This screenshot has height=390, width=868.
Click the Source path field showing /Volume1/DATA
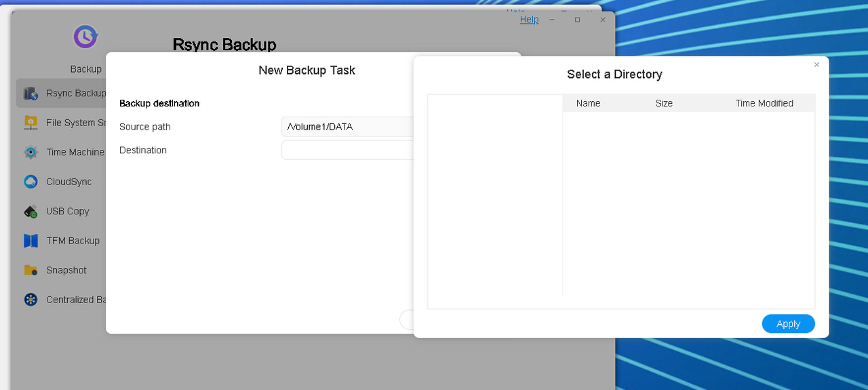347,127
